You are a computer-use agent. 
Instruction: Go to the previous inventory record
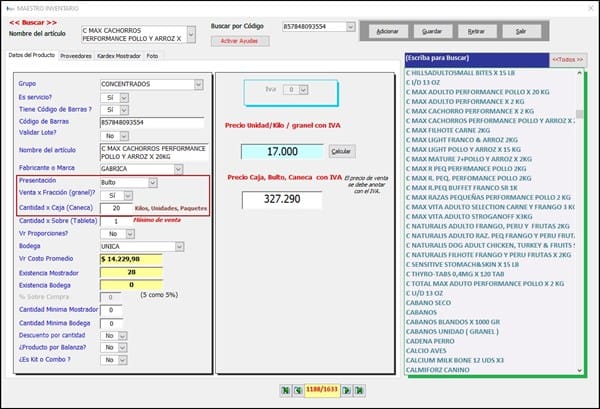[x=298, y=390]
